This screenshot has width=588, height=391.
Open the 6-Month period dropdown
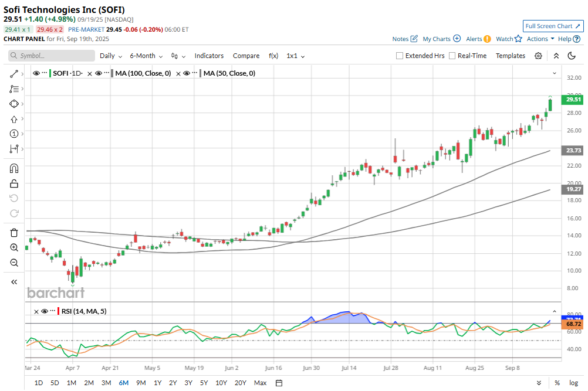tap(146, 56)
